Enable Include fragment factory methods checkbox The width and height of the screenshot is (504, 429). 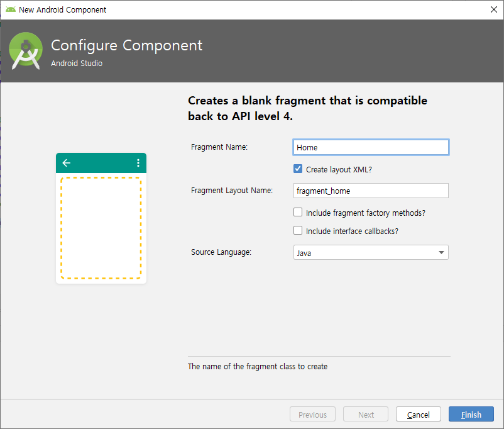298,212
